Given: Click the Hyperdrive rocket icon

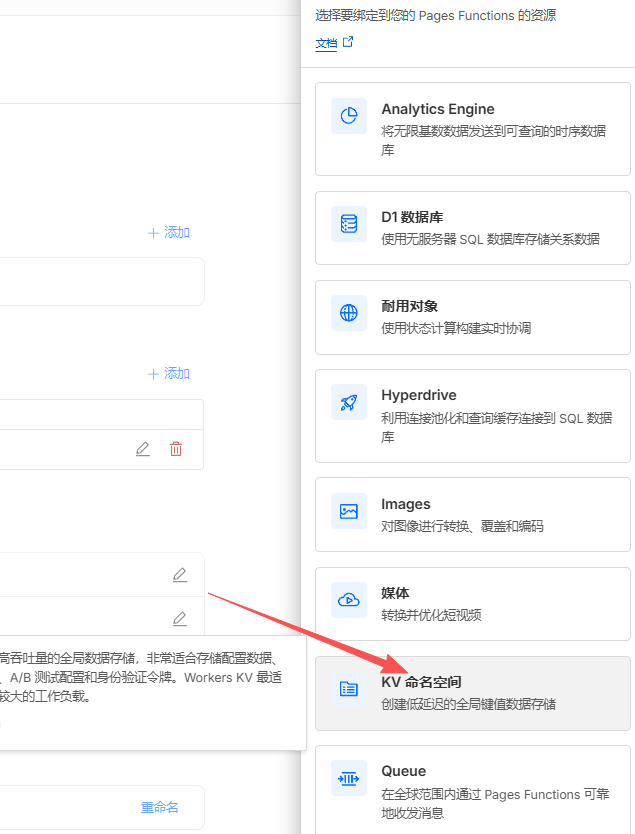Looking at the screenshot, I should tap(349, 402).
